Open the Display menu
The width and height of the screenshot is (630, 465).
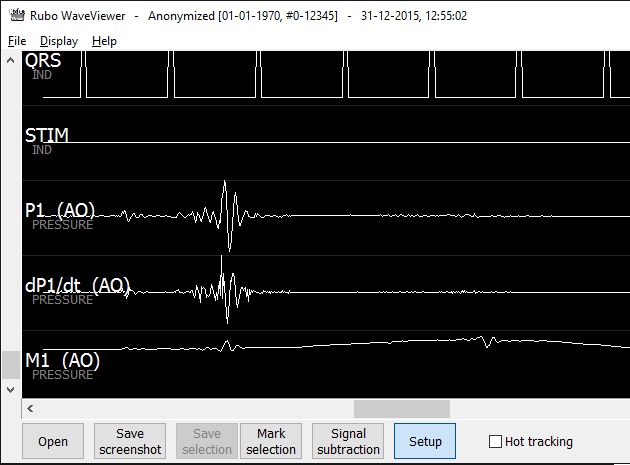coord(59,41)
